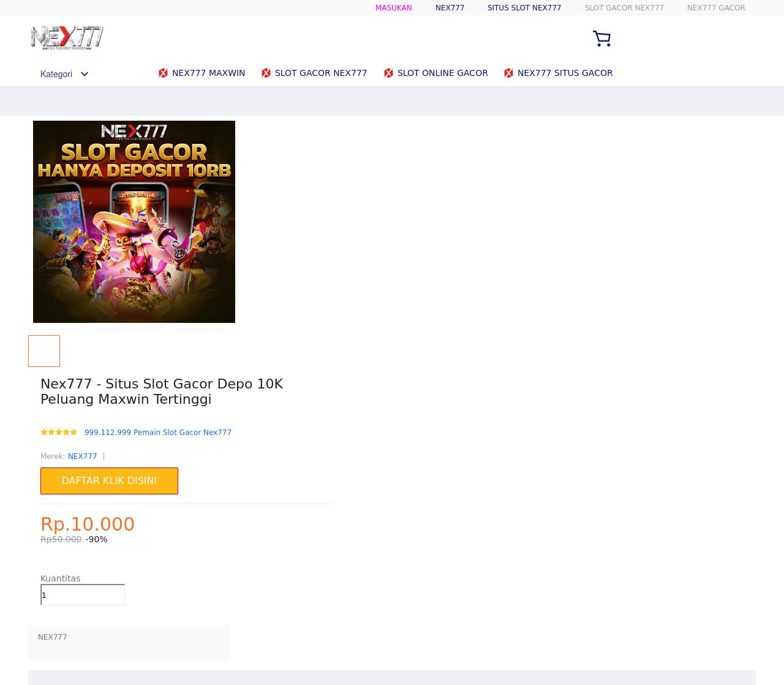Go to SLOT GACOR NEX777 menu item

pyautogui.click(x=321, y=73)
